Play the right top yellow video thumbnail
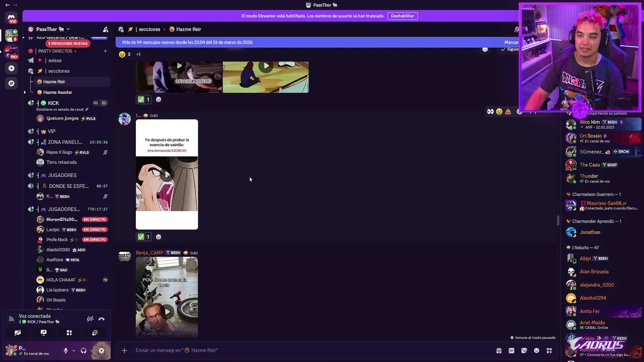 point(266,66)
